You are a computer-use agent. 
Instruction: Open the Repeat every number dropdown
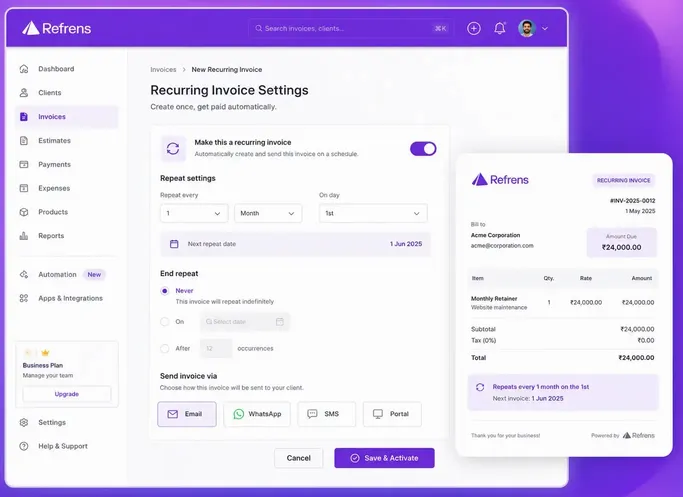194,213
